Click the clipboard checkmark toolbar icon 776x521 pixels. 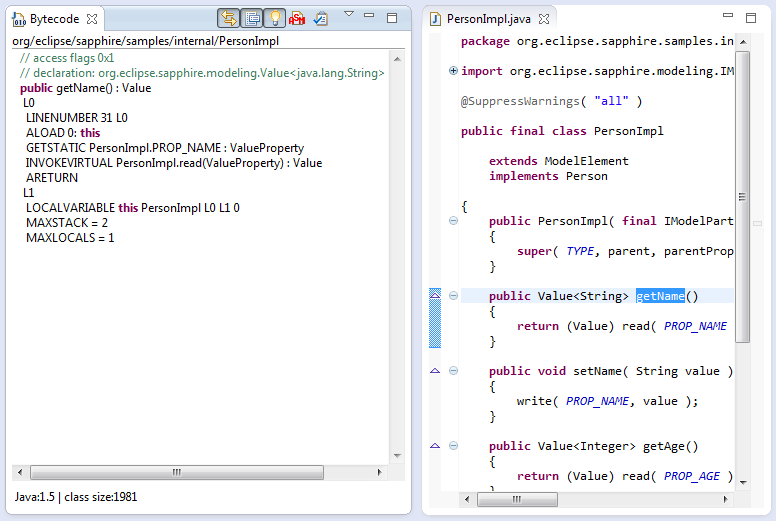pos(320,18)
